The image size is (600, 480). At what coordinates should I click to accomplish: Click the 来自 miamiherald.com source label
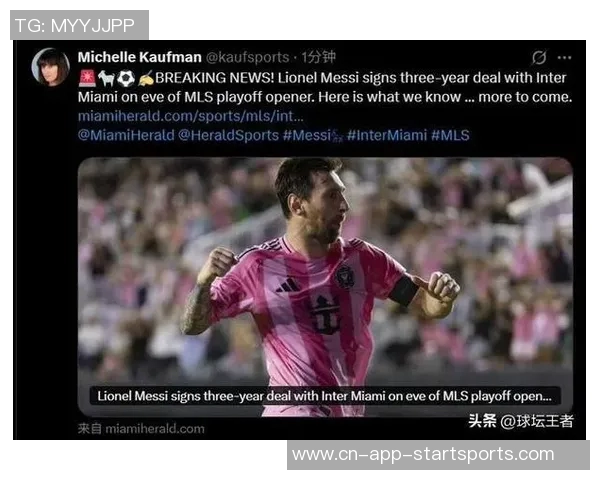point(141,429)
